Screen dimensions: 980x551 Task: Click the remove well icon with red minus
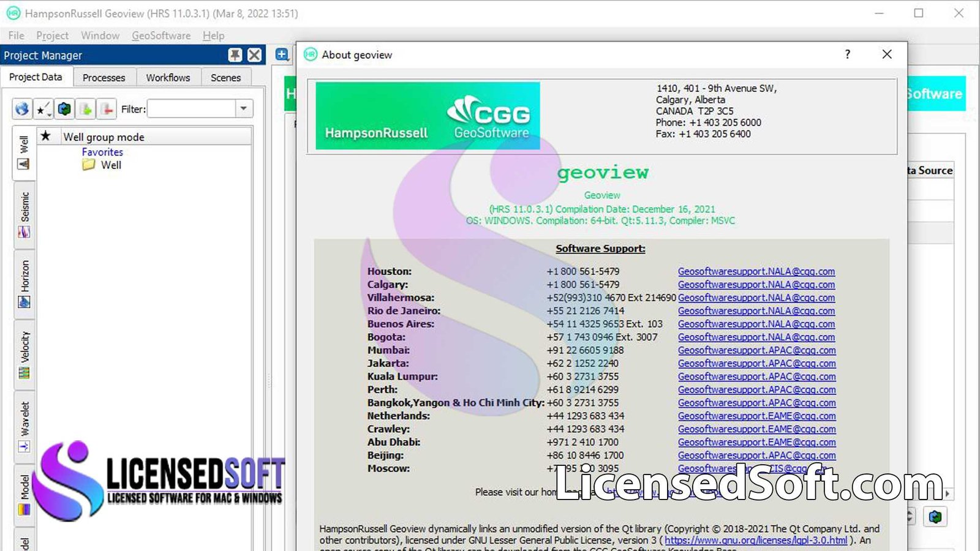coord(107,109)
